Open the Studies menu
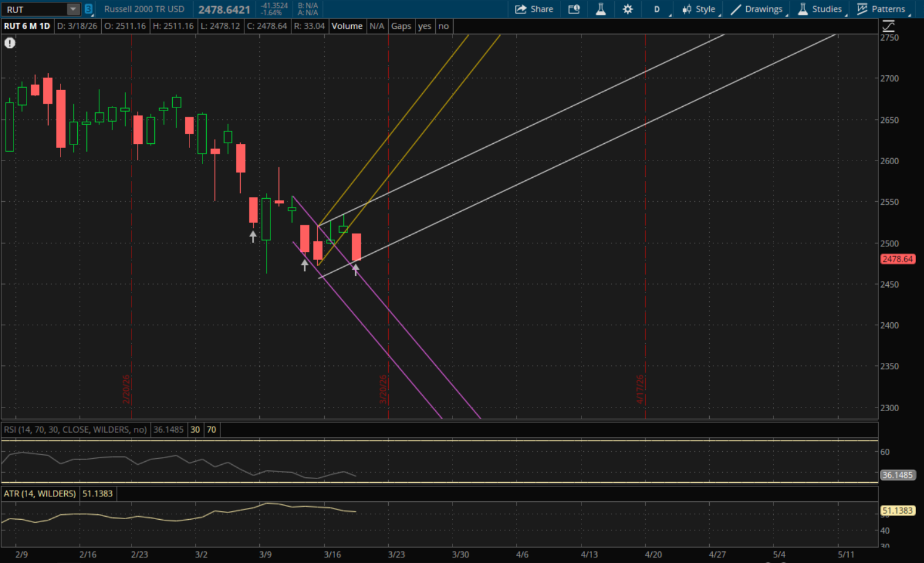This screenshot has height=563, width=924. coord(820,9)
